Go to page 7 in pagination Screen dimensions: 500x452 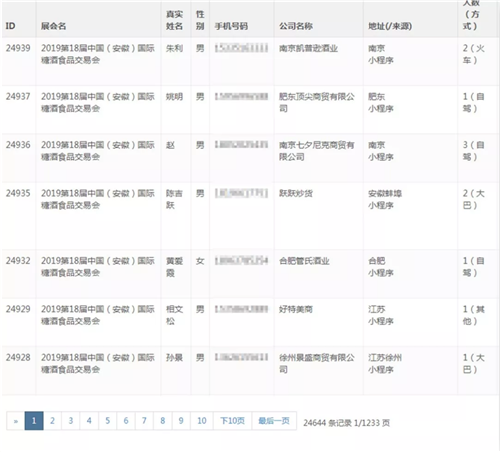pos(144,421)
